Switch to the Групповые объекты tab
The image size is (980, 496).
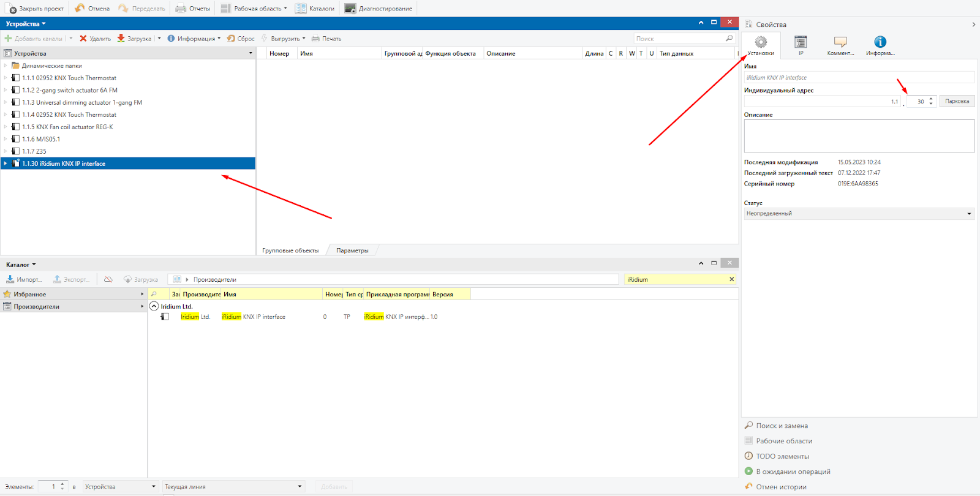290,250
